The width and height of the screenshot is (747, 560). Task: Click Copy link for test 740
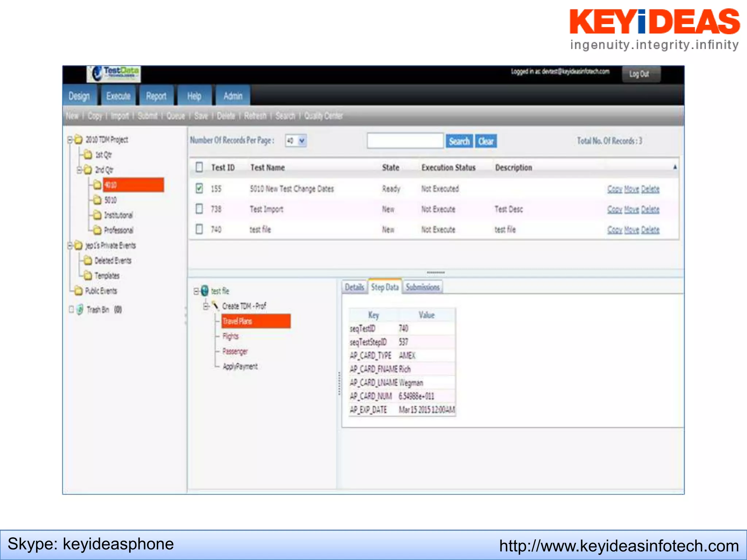[615, 230]
